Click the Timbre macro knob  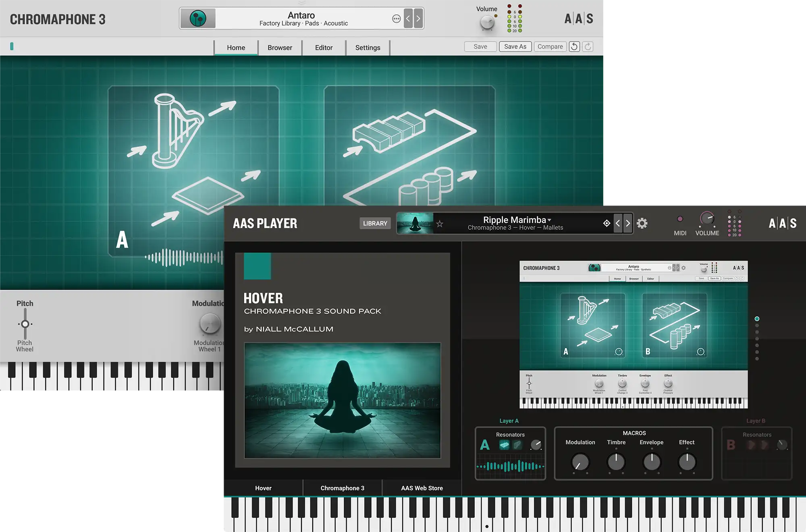[x=616, y=462]
